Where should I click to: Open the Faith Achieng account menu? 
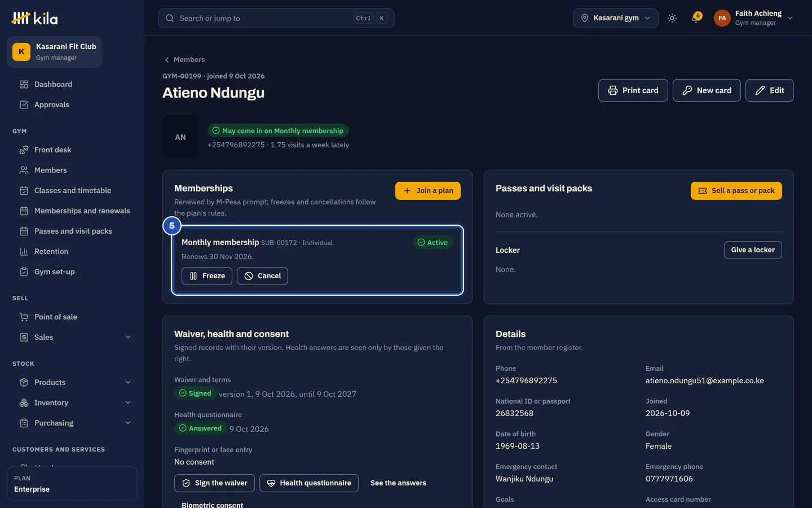[x=754, y=18]
